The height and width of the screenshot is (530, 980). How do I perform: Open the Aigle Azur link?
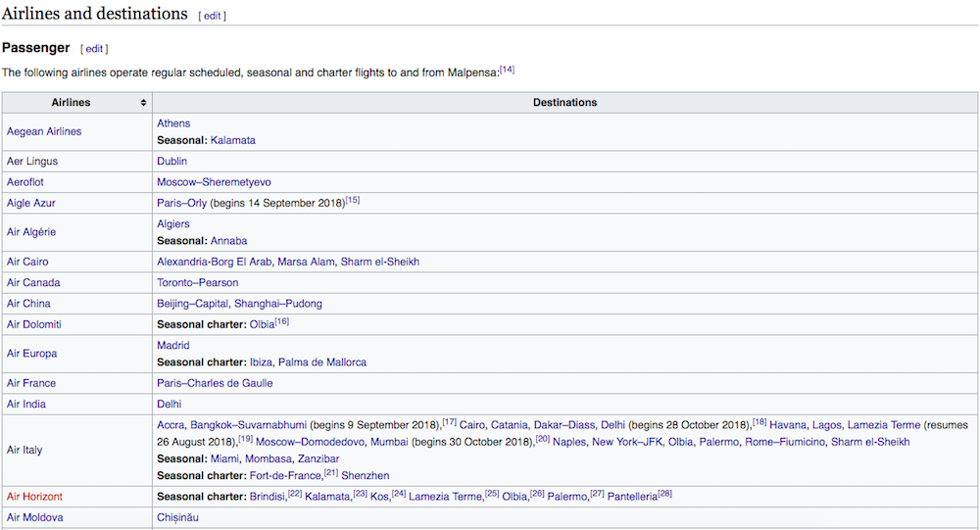pyautogui.click(x=30, y=203)
